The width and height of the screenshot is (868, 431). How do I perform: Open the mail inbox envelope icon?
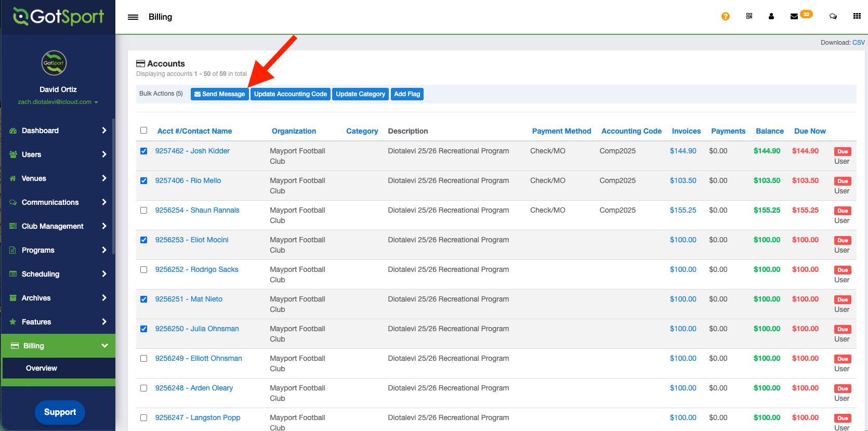point(794,17)
